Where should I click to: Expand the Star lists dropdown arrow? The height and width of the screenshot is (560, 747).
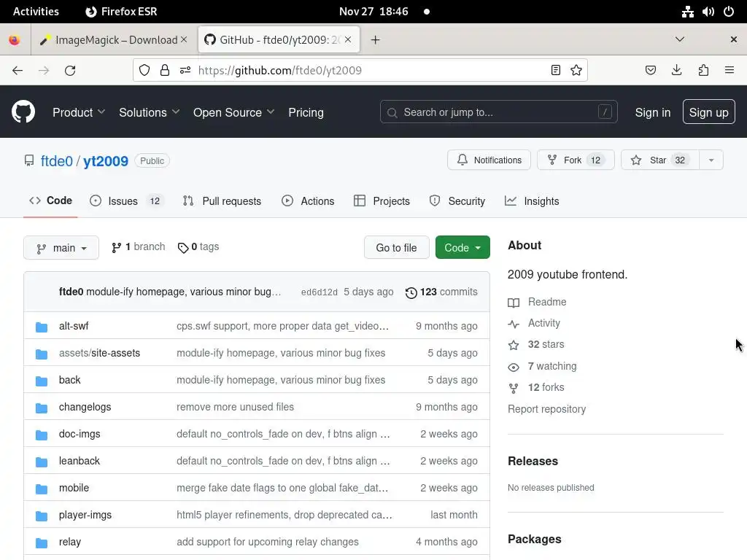[711, 160]
